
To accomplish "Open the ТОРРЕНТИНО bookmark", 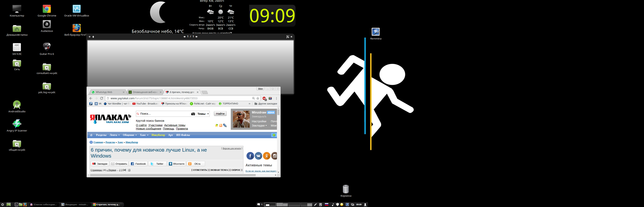I will [x=228, y=103].
